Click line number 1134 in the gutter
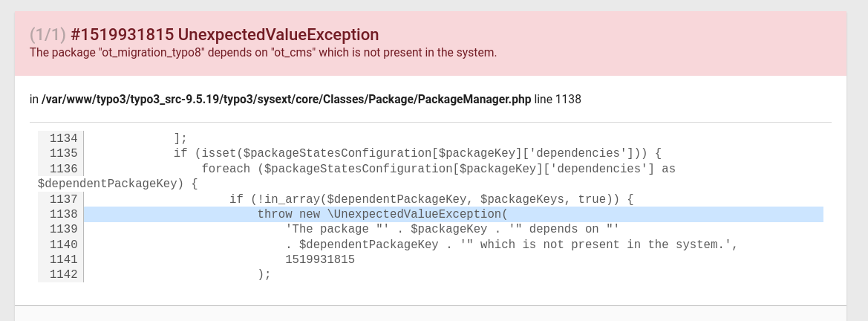 tap(64, 138)
